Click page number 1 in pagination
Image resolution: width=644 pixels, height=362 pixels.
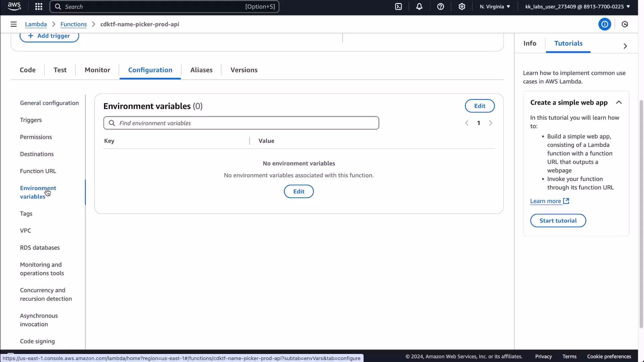(x=479, y=123)
